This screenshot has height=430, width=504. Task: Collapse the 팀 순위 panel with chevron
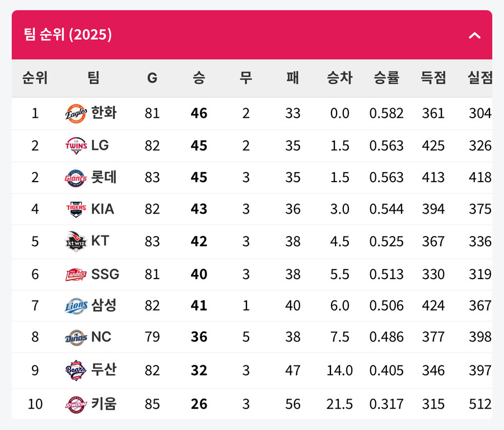pos(474,35)
